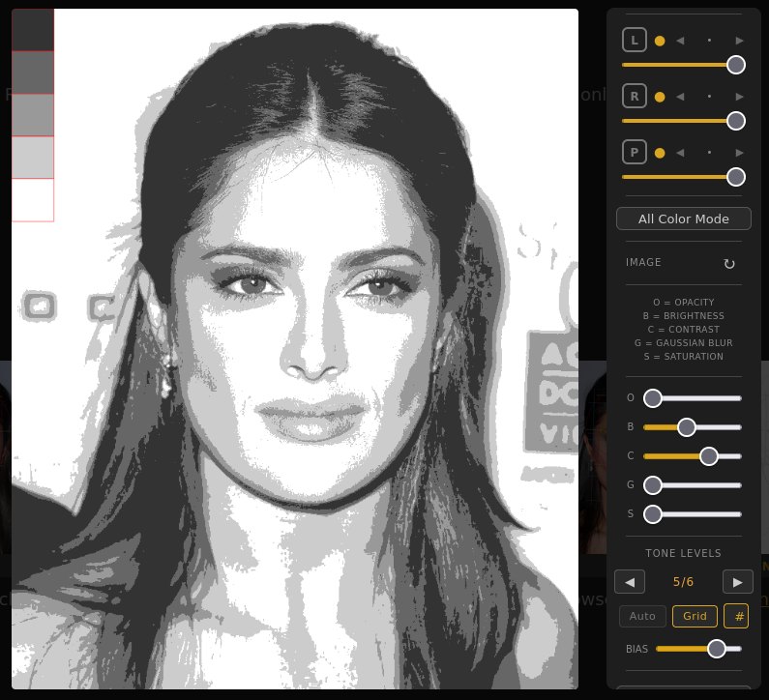769x700 pixels.
Task: Click the BIAS slider handle
Action: coord(717,649)
